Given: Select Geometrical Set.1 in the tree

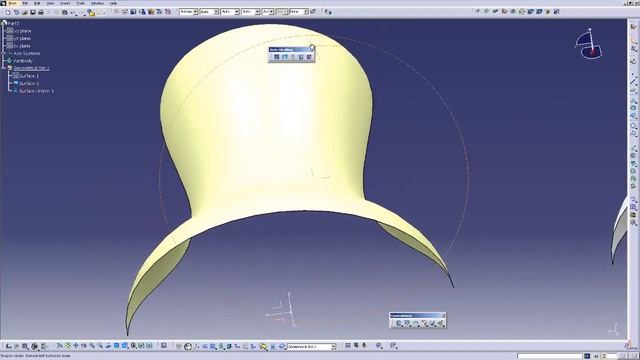Looking at the screenshot, I should coord(31,68).
